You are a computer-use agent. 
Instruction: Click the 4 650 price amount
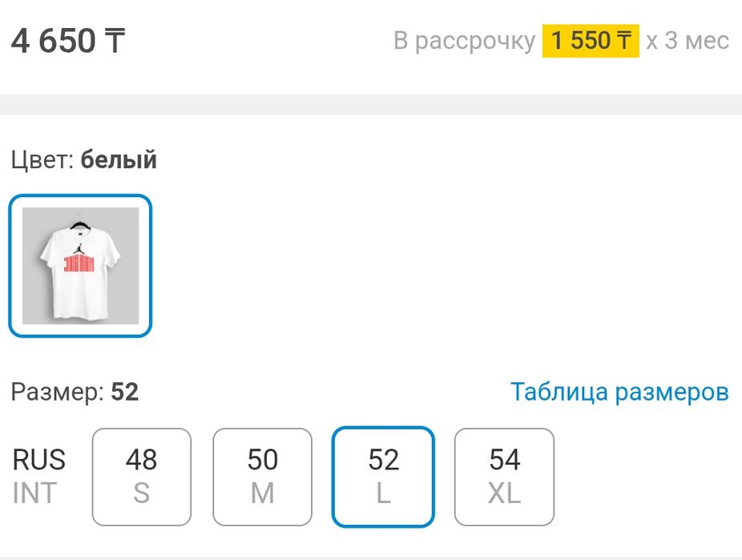pos(53,41)
